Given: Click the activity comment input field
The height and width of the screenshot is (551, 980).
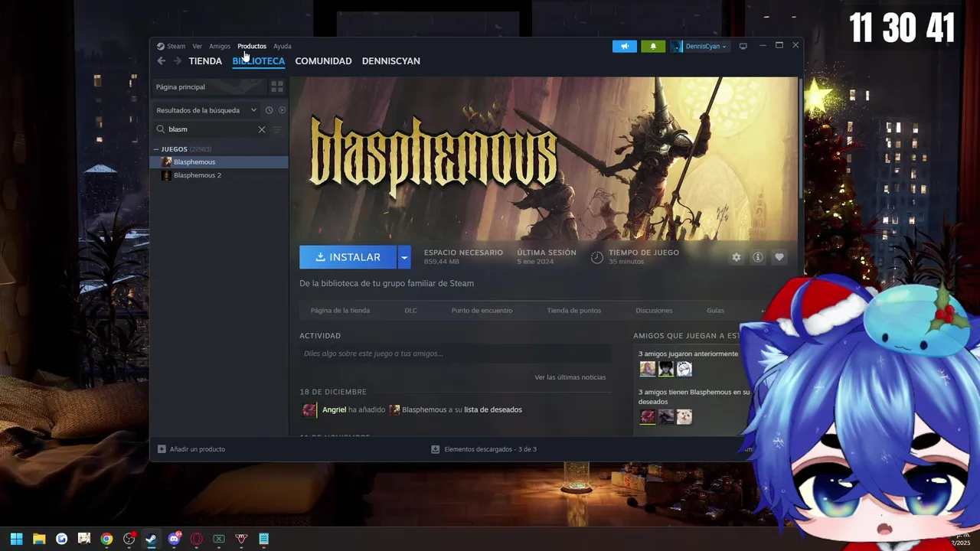Looking at the screenshot, I should point(456,354).
